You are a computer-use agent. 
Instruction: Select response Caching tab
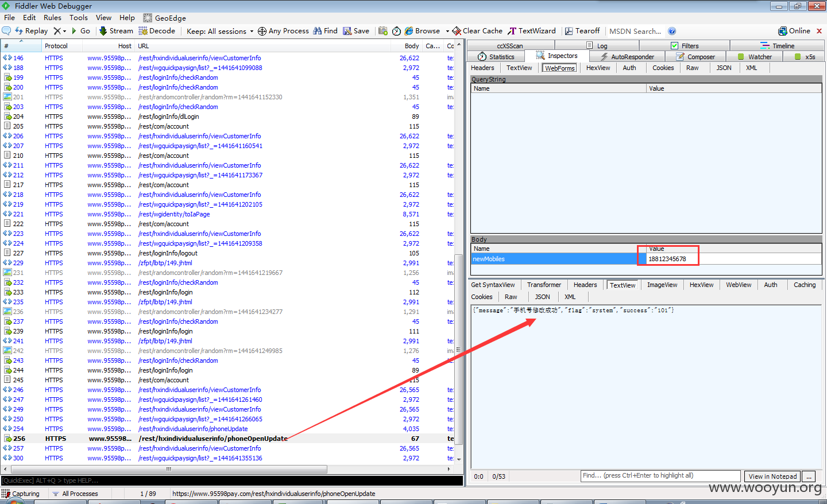(805, 285)
